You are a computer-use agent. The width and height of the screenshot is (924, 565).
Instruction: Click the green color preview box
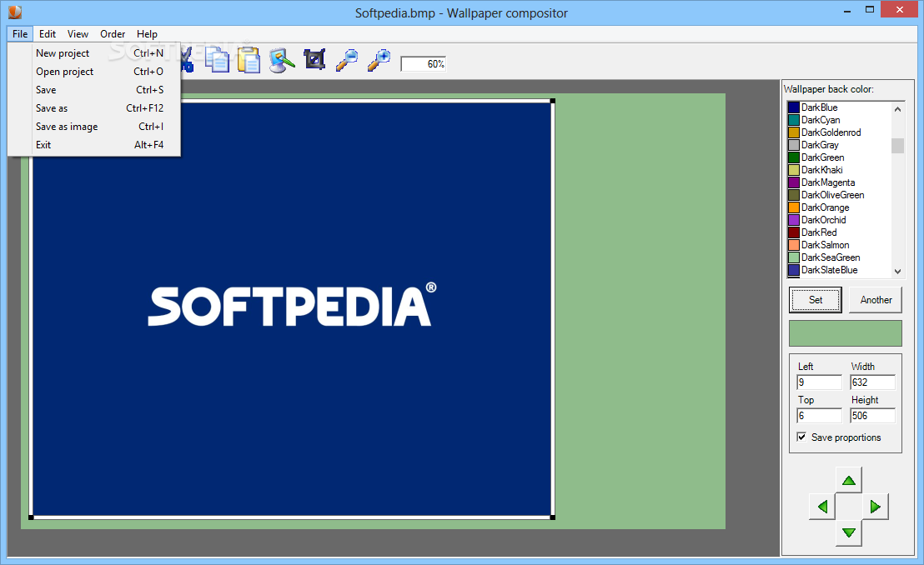[x=845, y=332]
